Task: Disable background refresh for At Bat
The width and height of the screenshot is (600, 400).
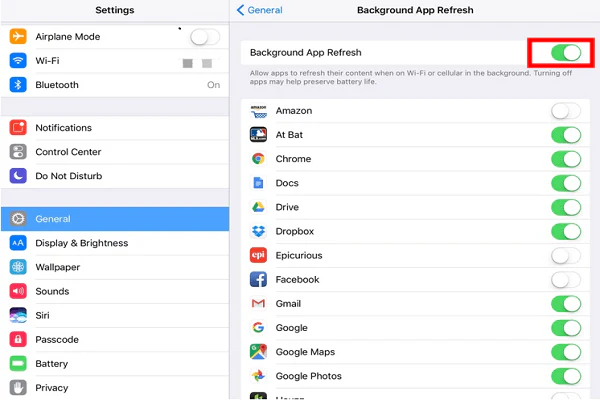Action: coord(566,135)
